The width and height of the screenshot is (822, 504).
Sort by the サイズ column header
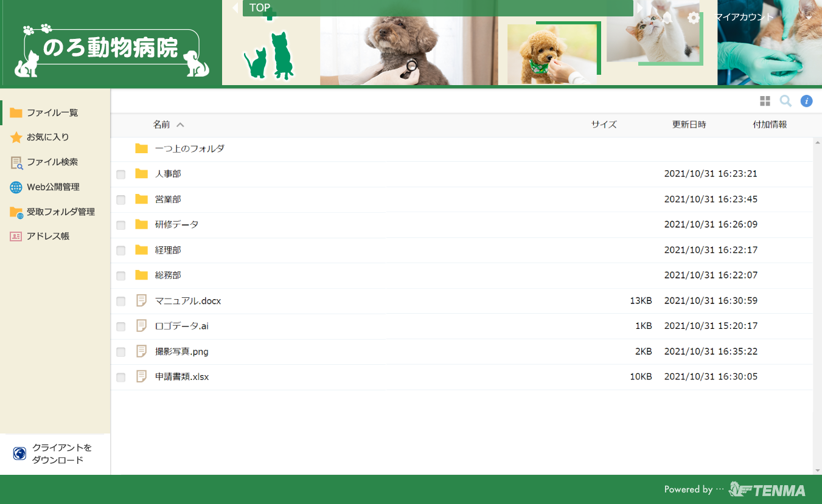point(604,125)
